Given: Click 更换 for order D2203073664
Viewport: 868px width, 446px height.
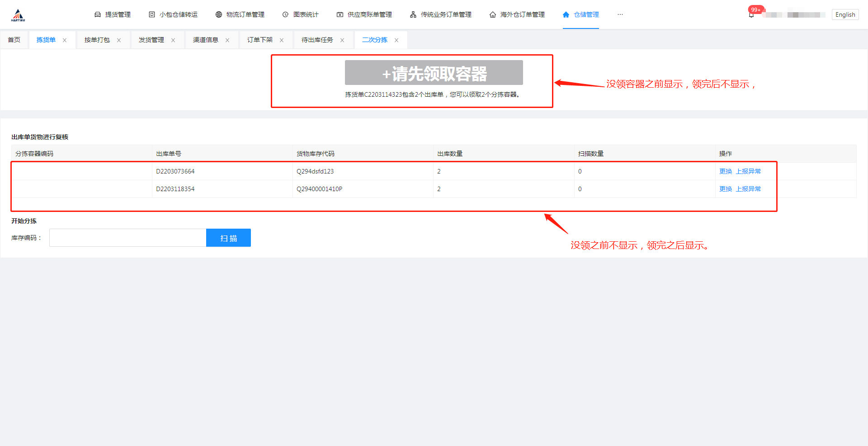Looking at the screenshot, I should click(x=725, y=171).
